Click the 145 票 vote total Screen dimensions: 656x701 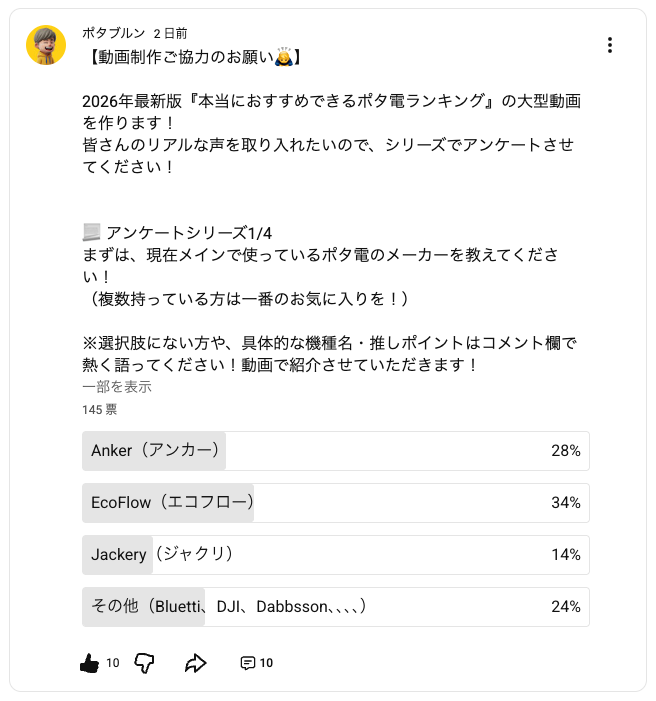click(100, 410)
